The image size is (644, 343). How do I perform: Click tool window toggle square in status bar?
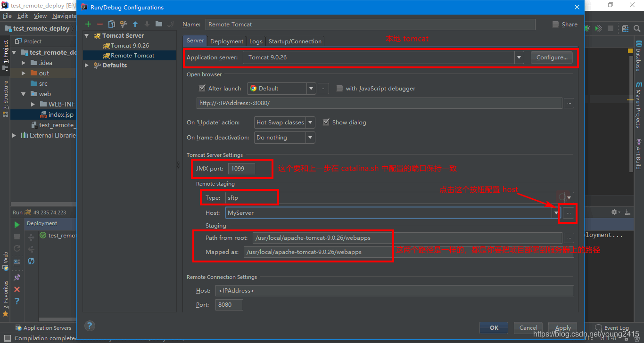(x=7, y=338)
